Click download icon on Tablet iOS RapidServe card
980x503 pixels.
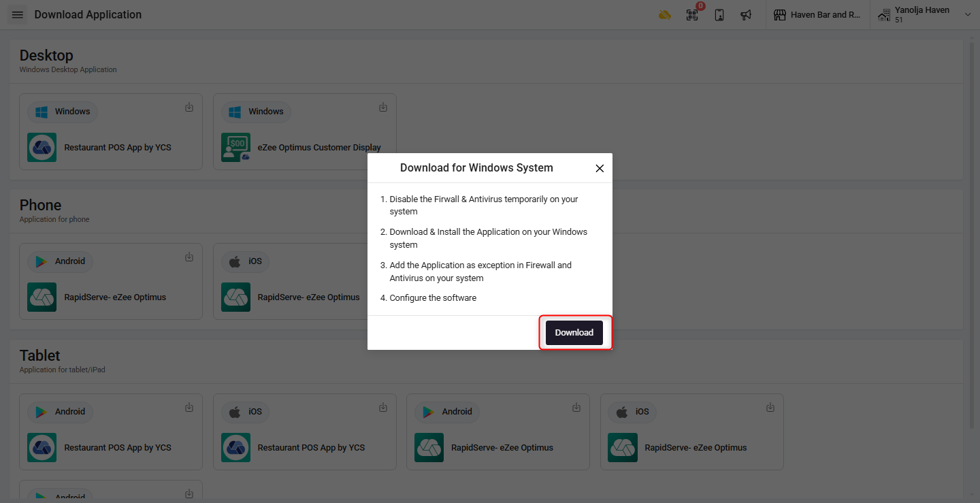770,408
